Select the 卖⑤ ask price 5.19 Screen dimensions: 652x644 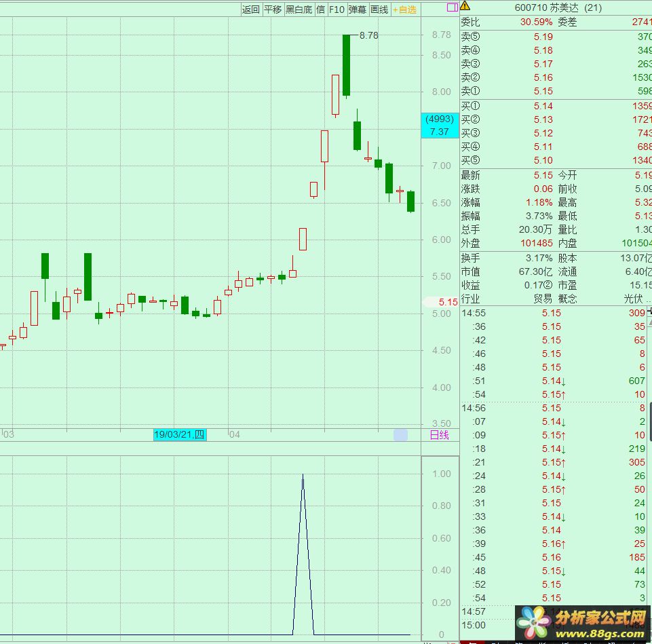coord(543,37)
